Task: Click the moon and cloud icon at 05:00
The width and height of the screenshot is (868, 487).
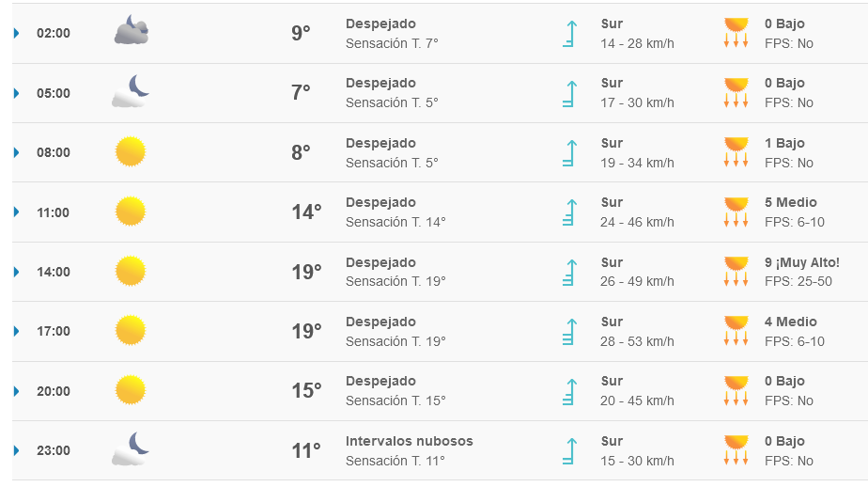Action: pos(131,92)
